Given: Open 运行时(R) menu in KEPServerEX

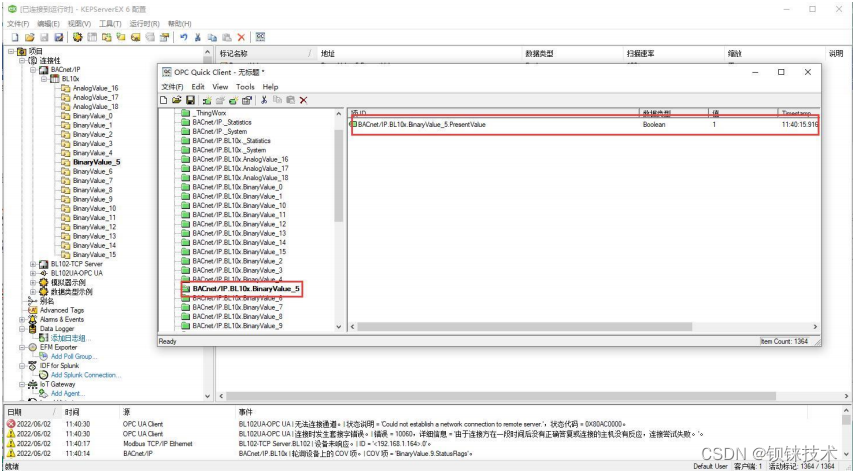Looking at the screenshot, I should pos(144,23).
